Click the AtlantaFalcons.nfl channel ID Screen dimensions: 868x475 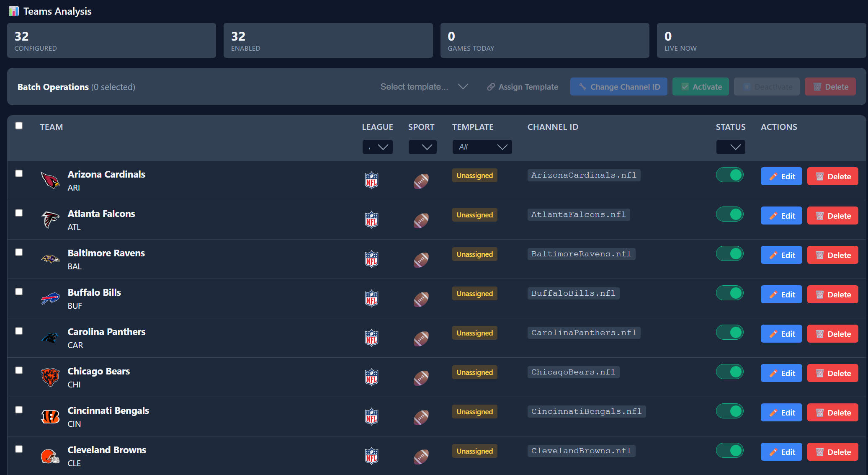pos(578,214)
